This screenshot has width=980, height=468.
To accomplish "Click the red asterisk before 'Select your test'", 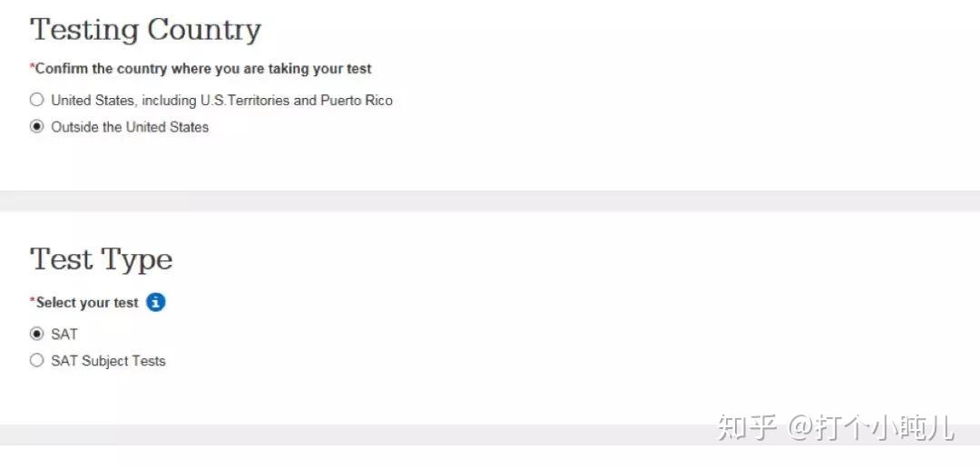I will tap(33, 300).
